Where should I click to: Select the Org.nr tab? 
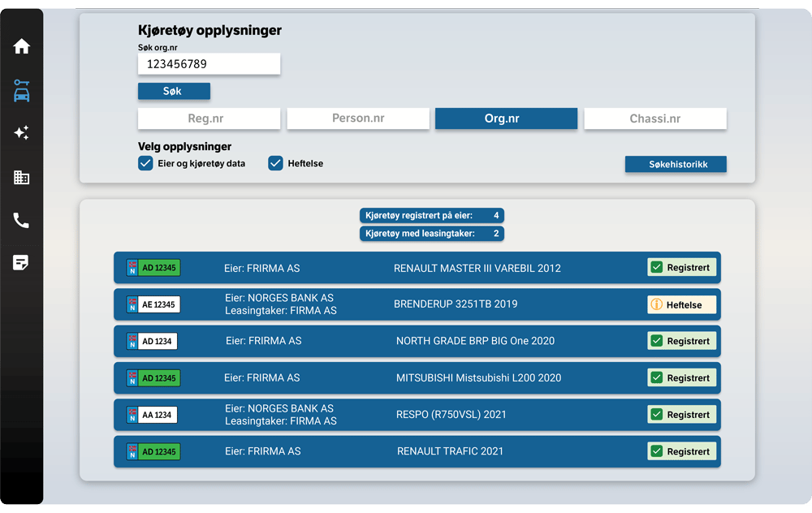click(506, 119)
